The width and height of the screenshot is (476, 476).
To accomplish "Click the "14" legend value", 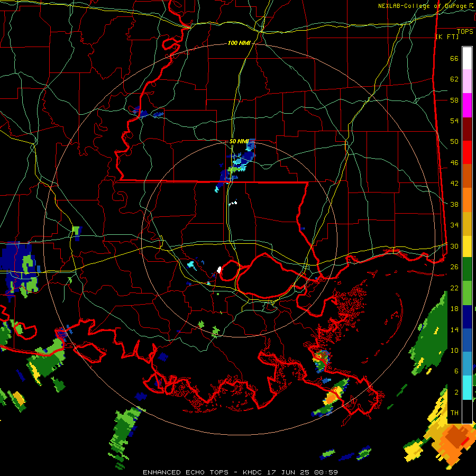I will pos(454,329).
